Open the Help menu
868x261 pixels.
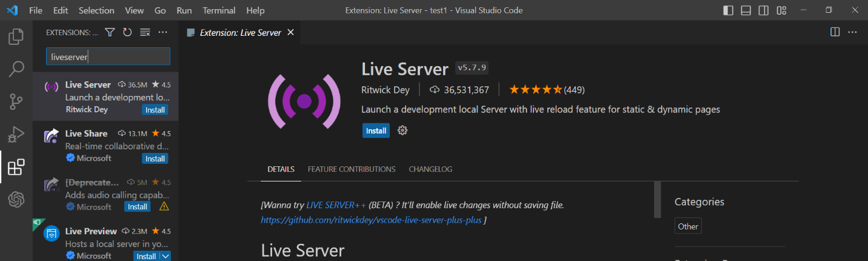coord(256,10)
